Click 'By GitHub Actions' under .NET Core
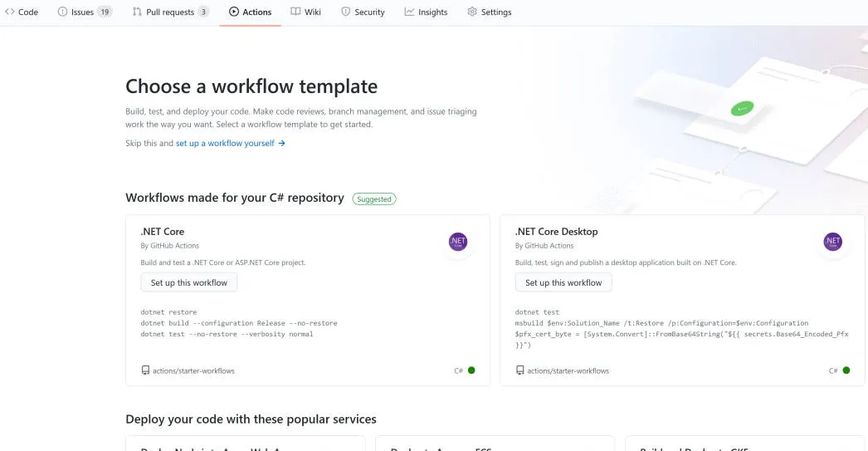This screenshot has width=868, height=451. [170, 246]
